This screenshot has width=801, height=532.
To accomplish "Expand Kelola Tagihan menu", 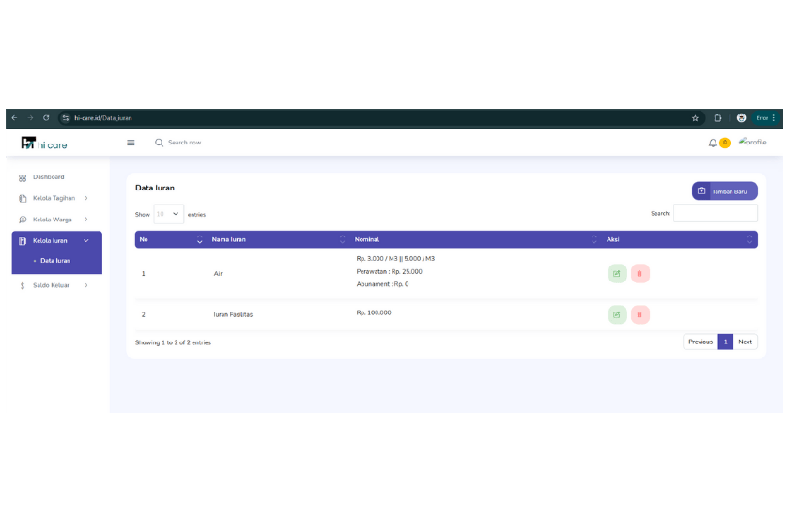I will 54,198.
